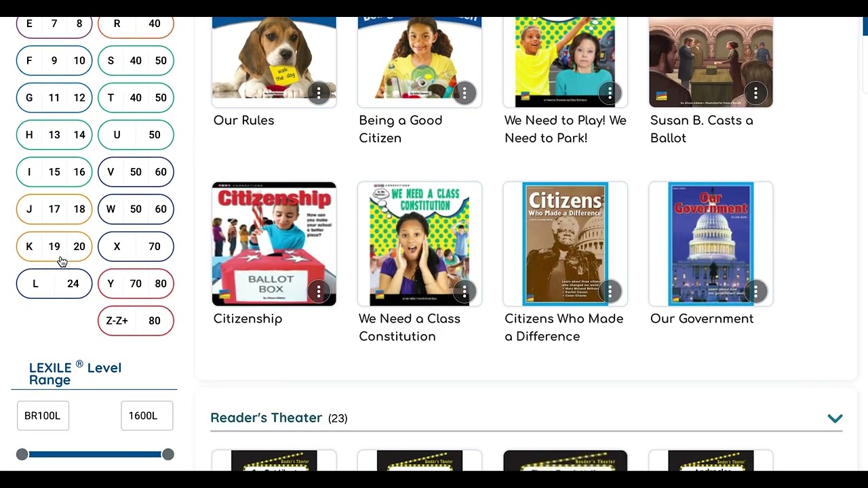
Task: Click the Reader's Theater section heading
Action: pos(267,418)
